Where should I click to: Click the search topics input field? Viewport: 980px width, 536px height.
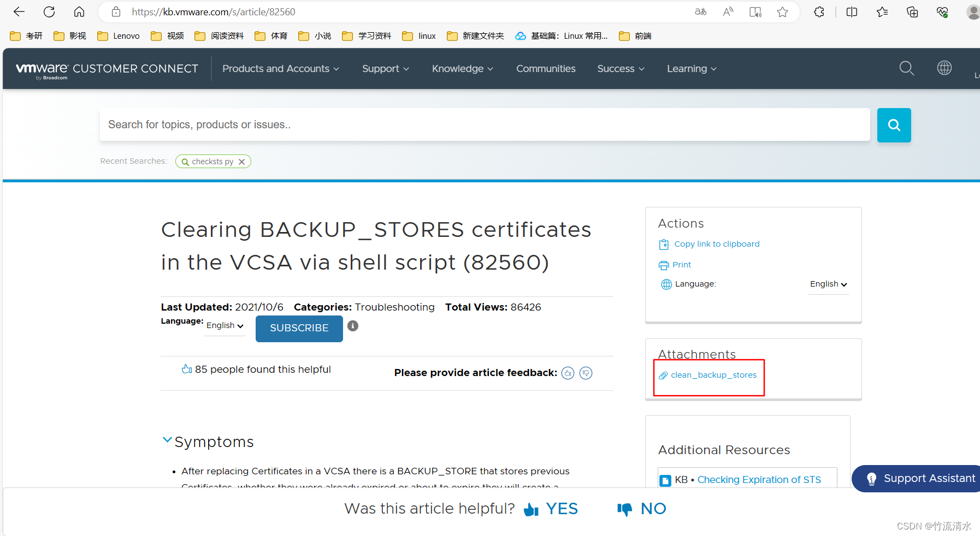tap(485, 125)
